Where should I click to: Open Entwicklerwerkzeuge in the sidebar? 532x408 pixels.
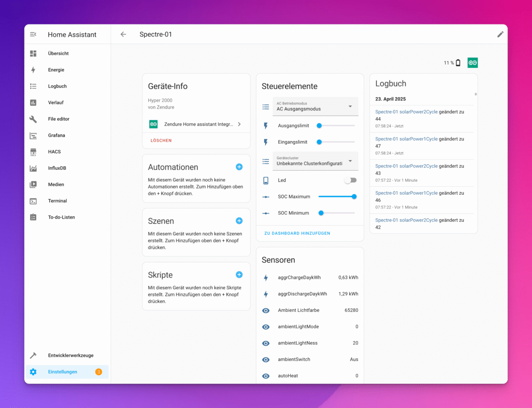tap(71, 356)
